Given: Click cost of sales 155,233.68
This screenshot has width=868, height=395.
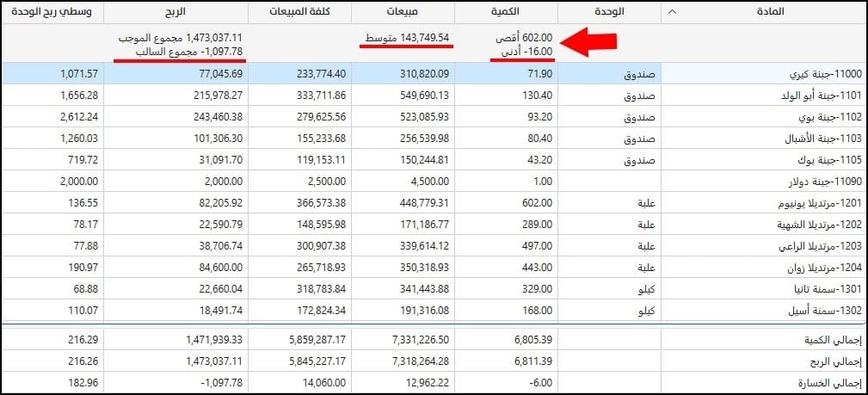Looking at the screenshot, I should tap(321, 139).
